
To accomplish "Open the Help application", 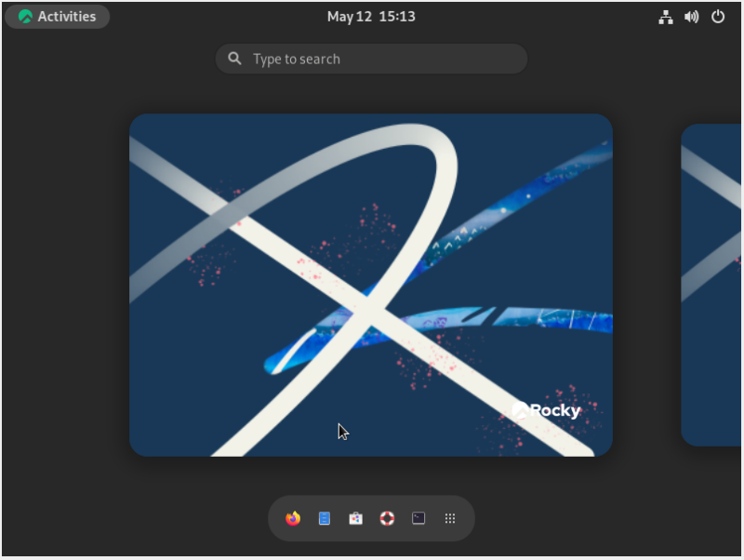I will [387, 518].
